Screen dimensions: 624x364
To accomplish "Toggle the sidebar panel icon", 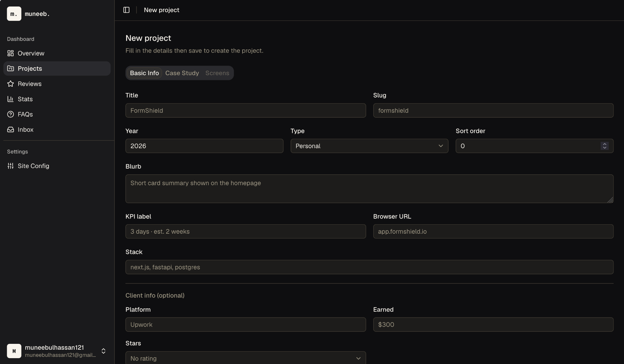I will [x=126, y=10].
